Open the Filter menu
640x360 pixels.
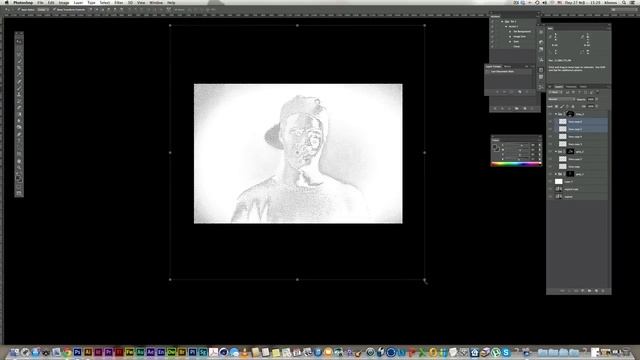[x=118, y=2]
